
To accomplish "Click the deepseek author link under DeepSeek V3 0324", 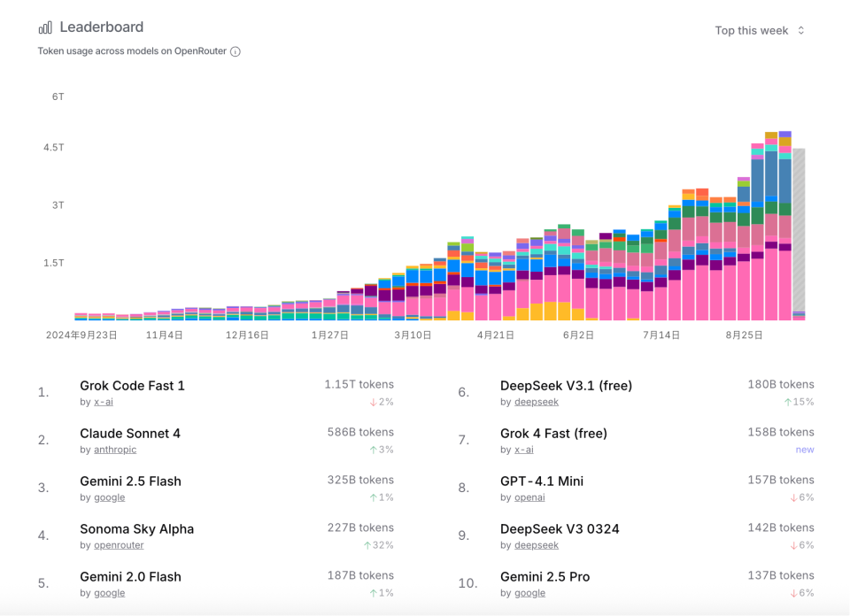I will click(x=537, y=545).
